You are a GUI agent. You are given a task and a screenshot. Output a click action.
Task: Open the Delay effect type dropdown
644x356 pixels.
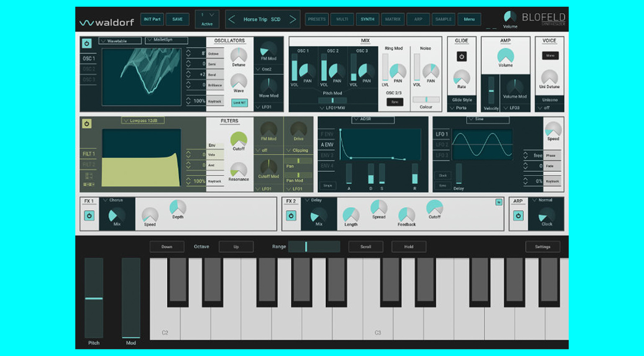pyautogui.click(x=319, y=200)
